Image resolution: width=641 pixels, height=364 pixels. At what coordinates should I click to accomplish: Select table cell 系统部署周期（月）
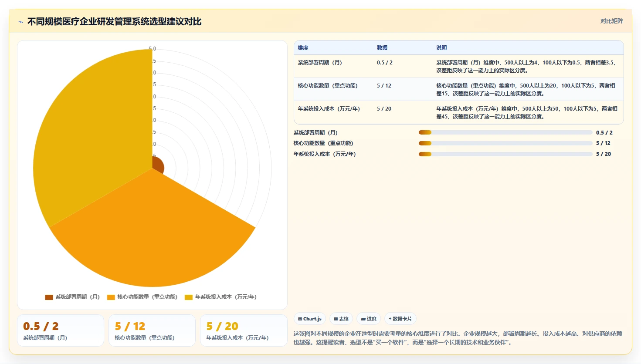320,63
